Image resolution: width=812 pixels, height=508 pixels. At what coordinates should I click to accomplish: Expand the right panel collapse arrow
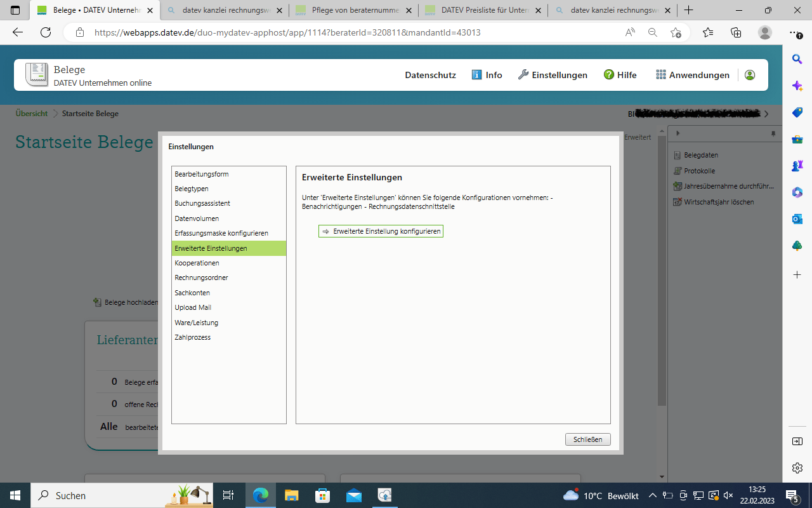tap(678, 133)
